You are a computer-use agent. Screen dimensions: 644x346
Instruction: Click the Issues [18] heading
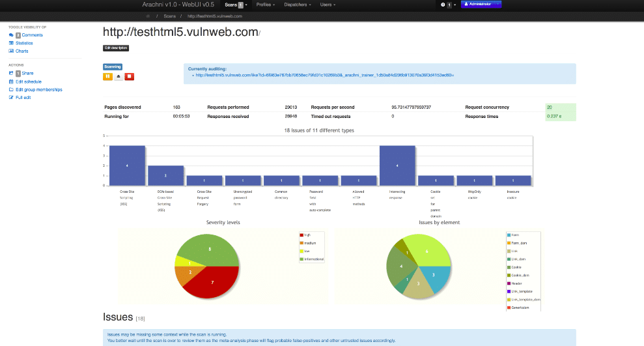(x=124, y=317)
